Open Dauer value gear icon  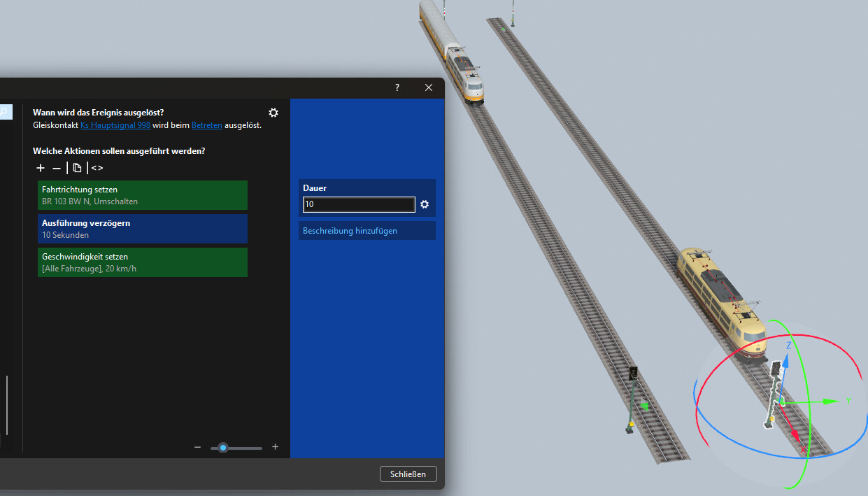(424, 204)
